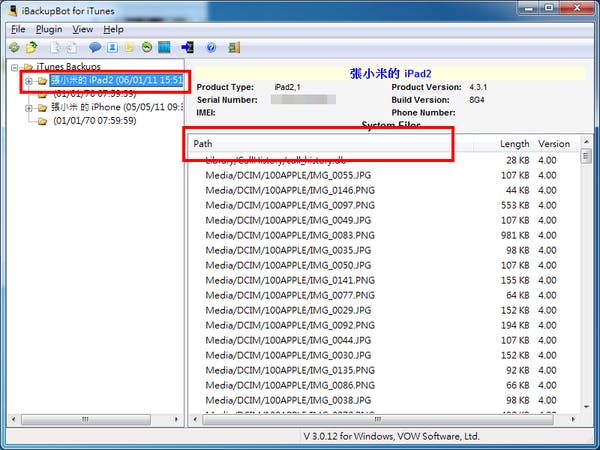600x450 pixels.
Task: Select the IMG_0038.JPG file row
Action: coord(385,400)
